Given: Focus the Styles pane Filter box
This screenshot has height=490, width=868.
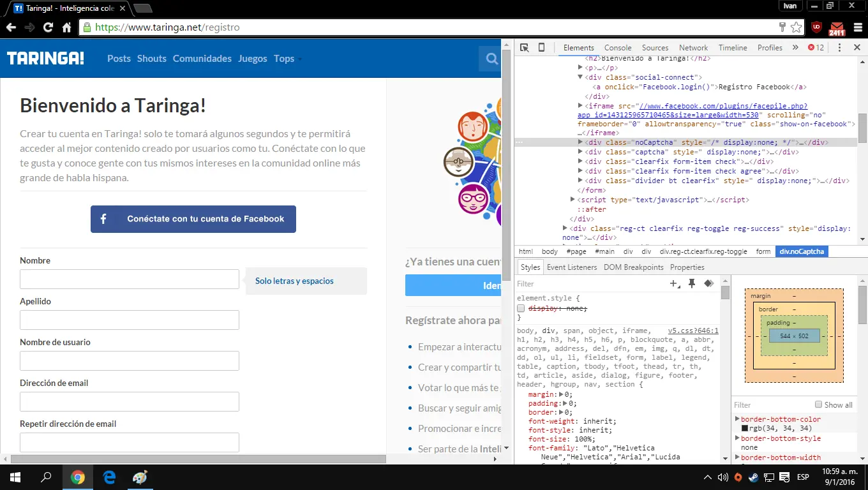Looking at the screenshot, I should [x=590, y=284].
